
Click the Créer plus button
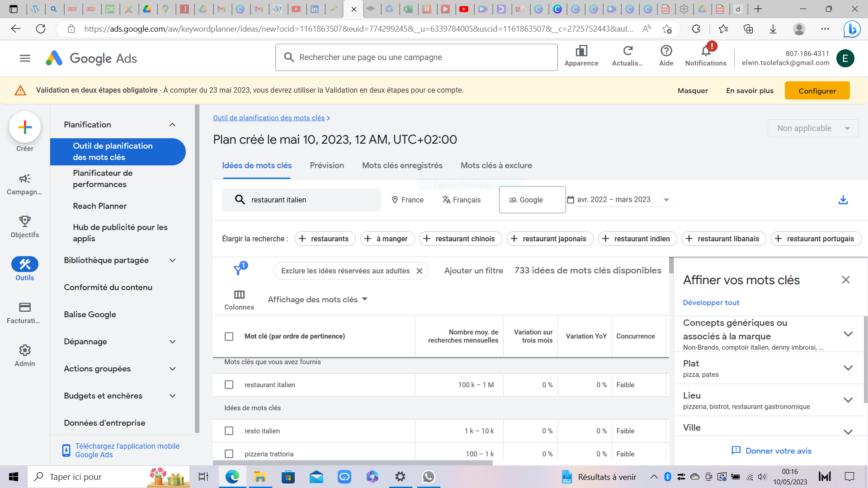pos(25,127)
